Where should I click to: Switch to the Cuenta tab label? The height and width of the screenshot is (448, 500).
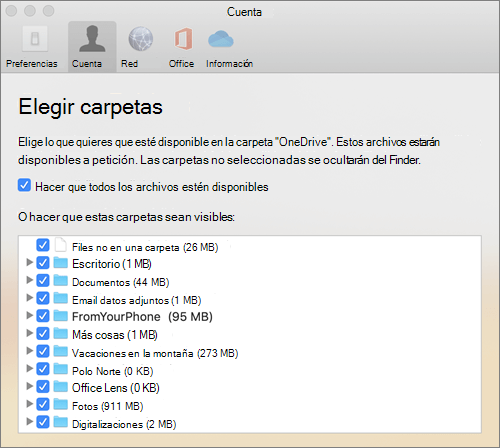pos(87,63)
